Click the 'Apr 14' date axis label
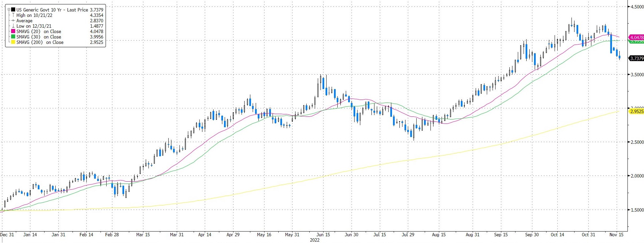This screenshot has width=644, height=243. click(x=205, y=235)
